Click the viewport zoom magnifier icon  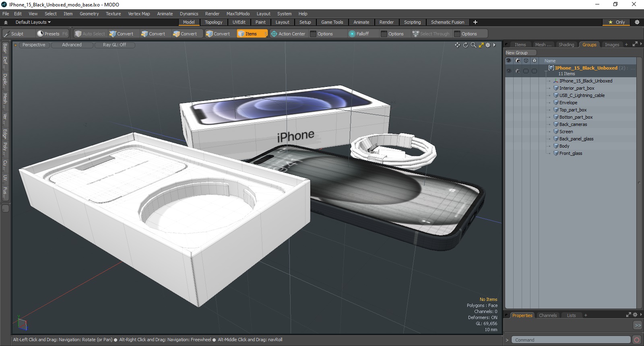tap(473, 45)
